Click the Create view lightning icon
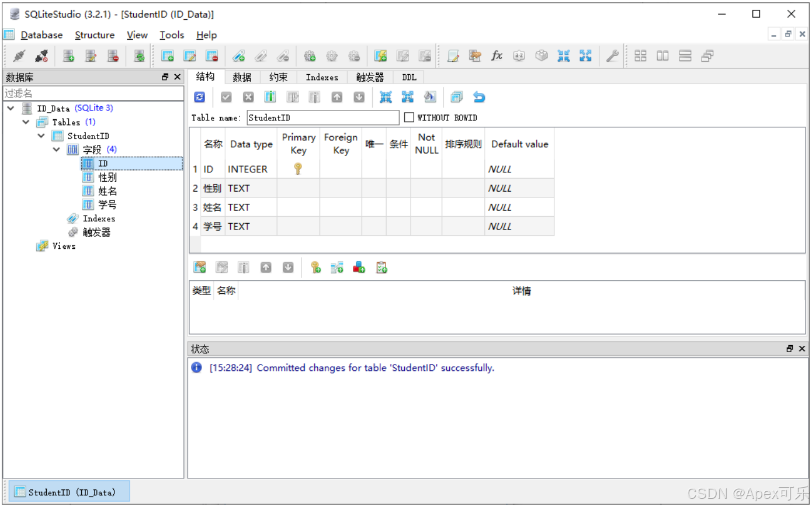 click(381, 56)
